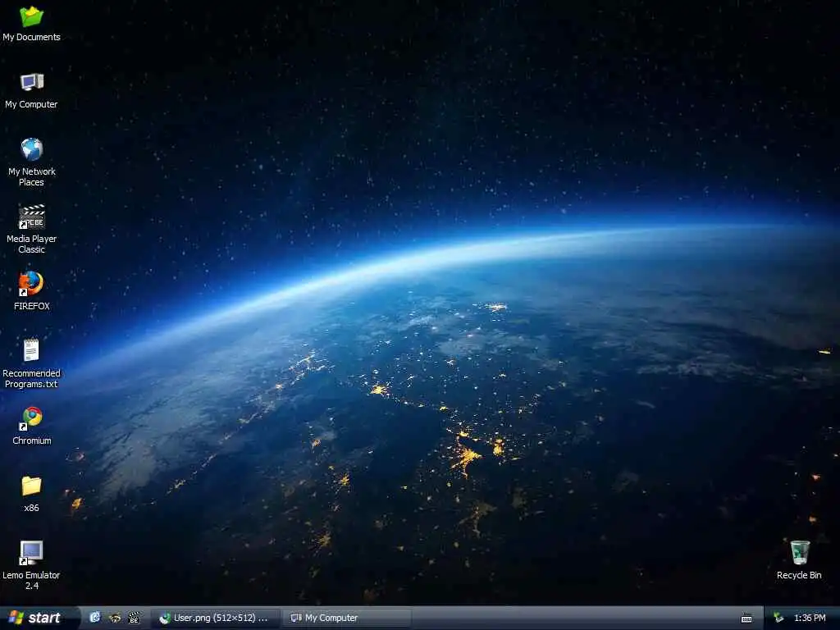Open the keyboard language bar icon
The width and height of the screenshot is (840, 630).
point(746,619)
